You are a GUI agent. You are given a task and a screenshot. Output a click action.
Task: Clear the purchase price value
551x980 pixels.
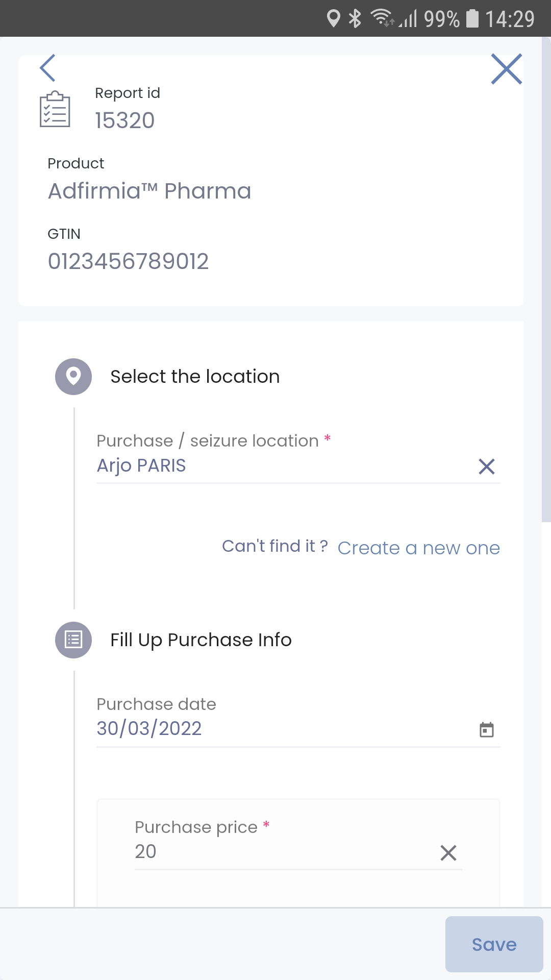tap(448, 852)
